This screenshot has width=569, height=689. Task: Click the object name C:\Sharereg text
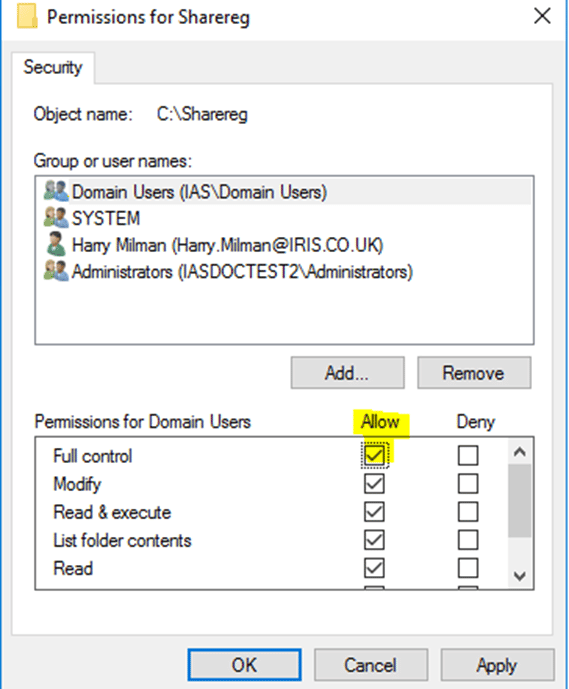pos(202,114)
